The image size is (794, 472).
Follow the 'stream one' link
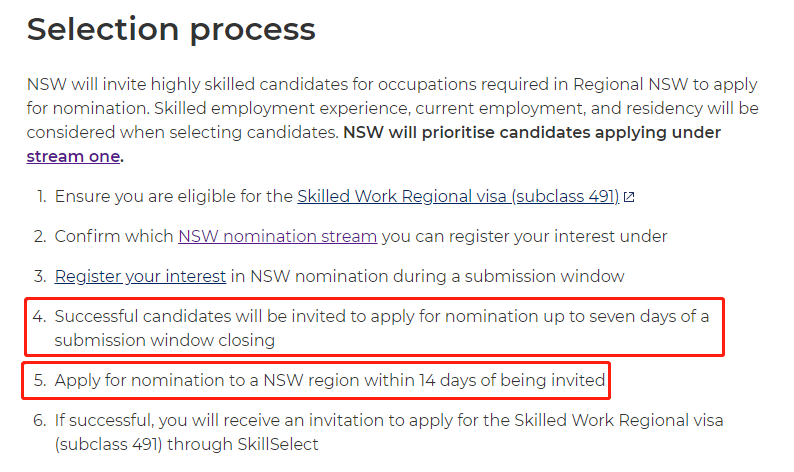pyautogui.click(x=73, y=156)
